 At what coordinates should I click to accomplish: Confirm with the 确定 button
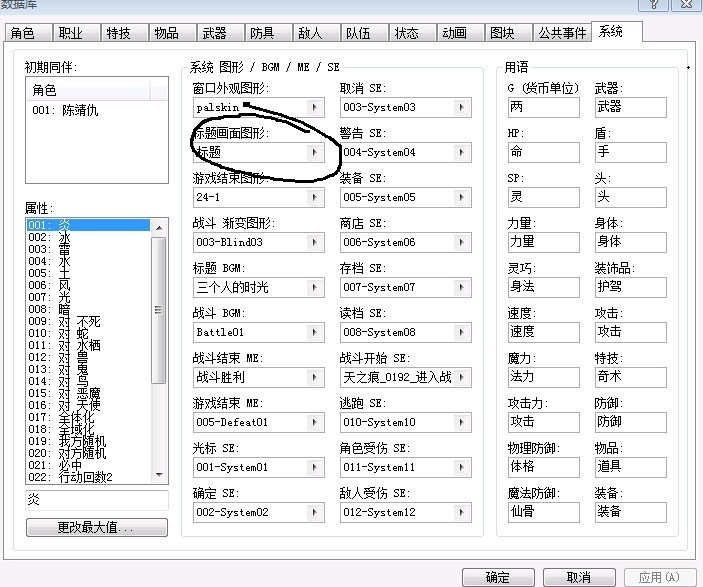pyautogui.click(x=498, y=577)
